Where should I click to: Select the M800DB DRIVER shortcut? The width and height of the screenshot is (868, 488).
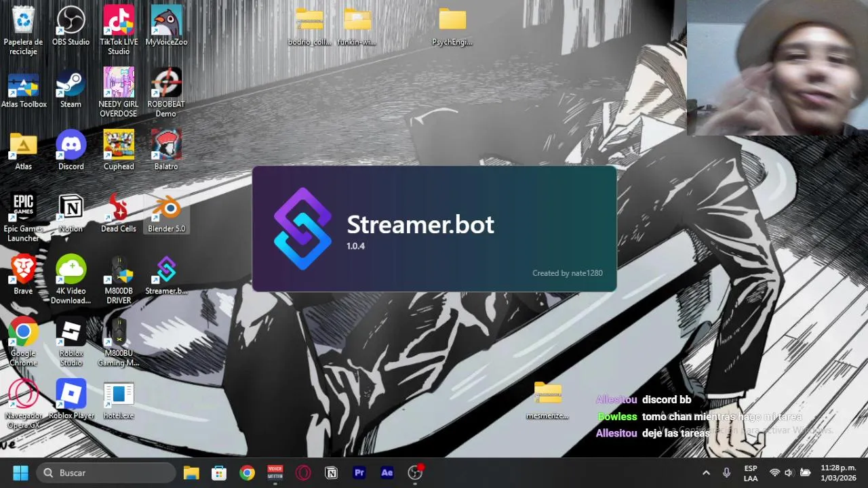[119, 279]
